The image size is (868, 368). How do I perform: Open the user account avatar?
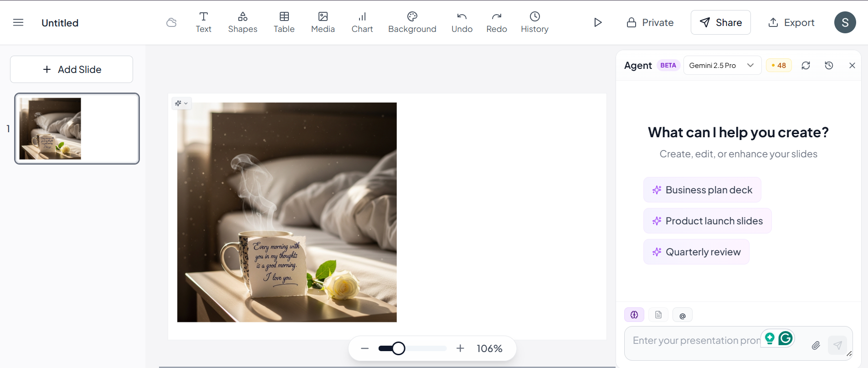(x=845, y=22)
